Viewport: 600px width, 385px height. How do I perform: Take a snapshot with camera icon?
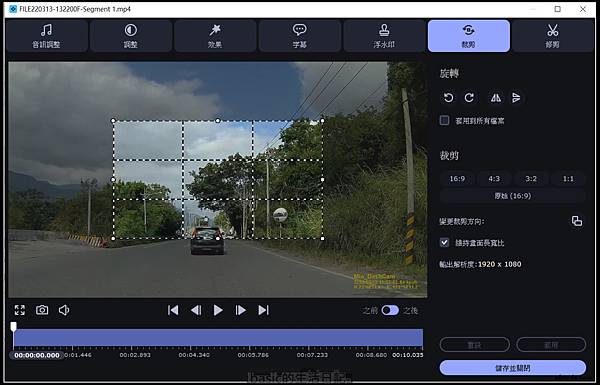coord(42,310)
